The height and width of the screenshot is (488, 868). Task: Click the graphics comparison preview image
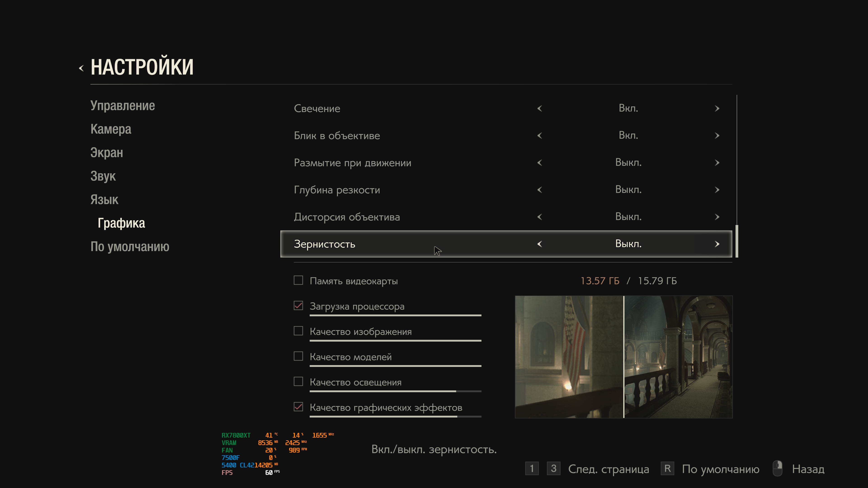[x=623, y=357]
